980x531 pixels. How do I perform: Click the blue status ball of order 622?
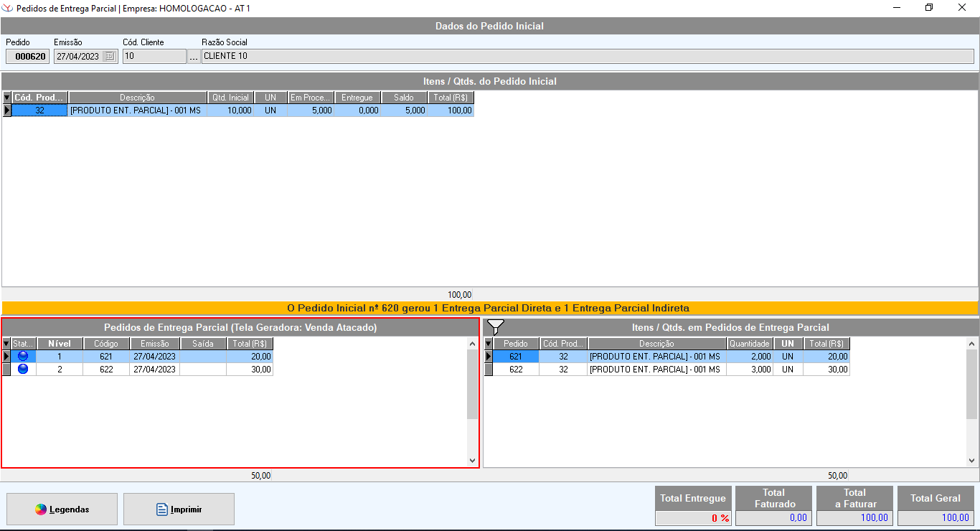[x=23, y=369]
